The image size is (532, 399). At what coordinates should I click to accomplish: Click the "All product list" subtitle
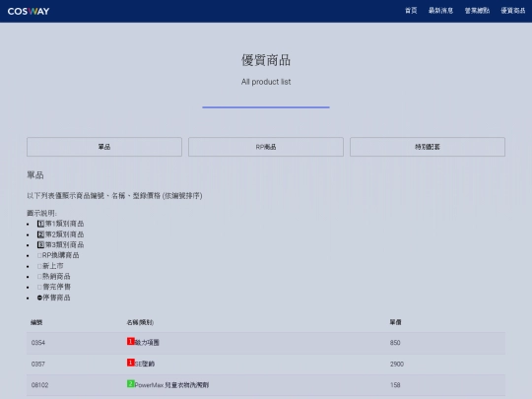point(266,82)
